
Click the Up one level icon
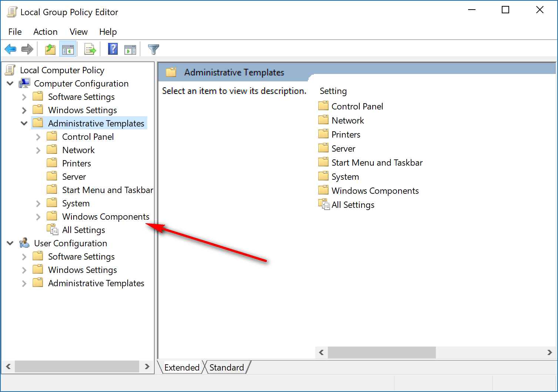[50, 49]
